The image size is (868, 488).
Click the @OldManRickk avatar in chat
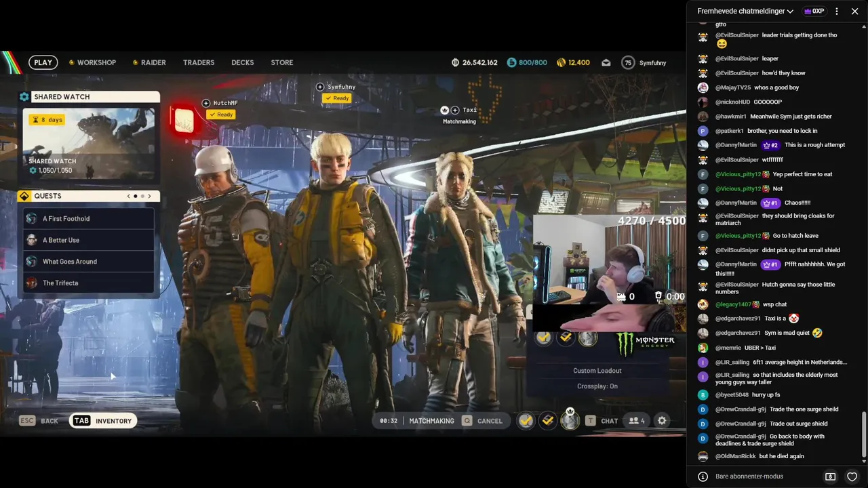pyautogui.click(x=703, y=456)
